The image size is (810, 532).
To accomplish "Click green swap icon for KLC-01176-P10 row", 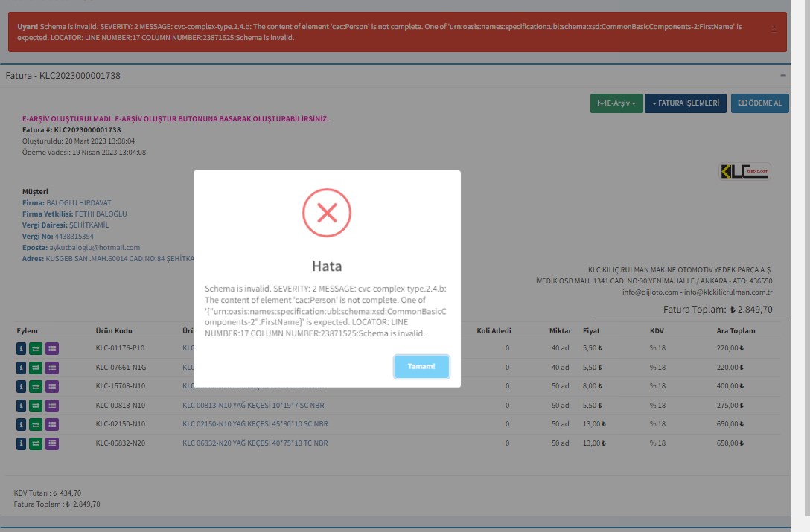I will [36, 347].
